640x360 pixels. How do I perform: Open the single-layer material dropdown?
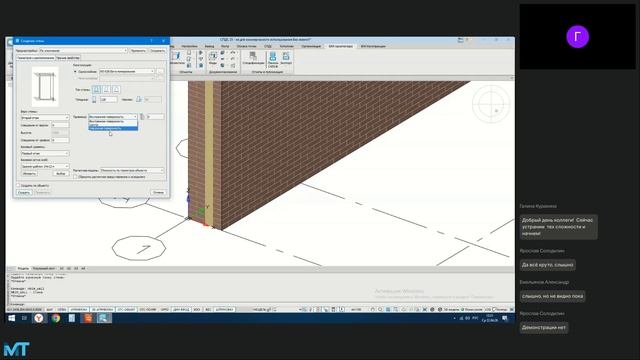pos(127,71)
